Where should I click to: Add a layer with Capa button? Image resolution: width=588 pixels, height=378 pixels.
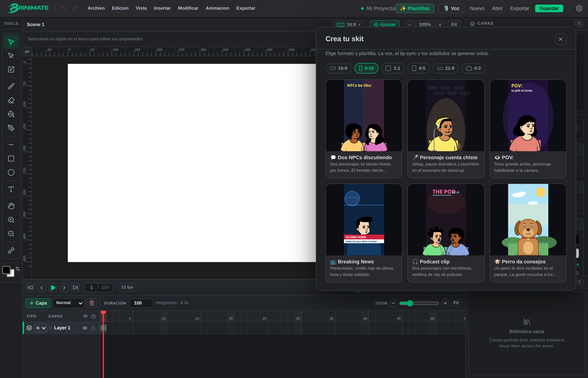tap(38, 303)
